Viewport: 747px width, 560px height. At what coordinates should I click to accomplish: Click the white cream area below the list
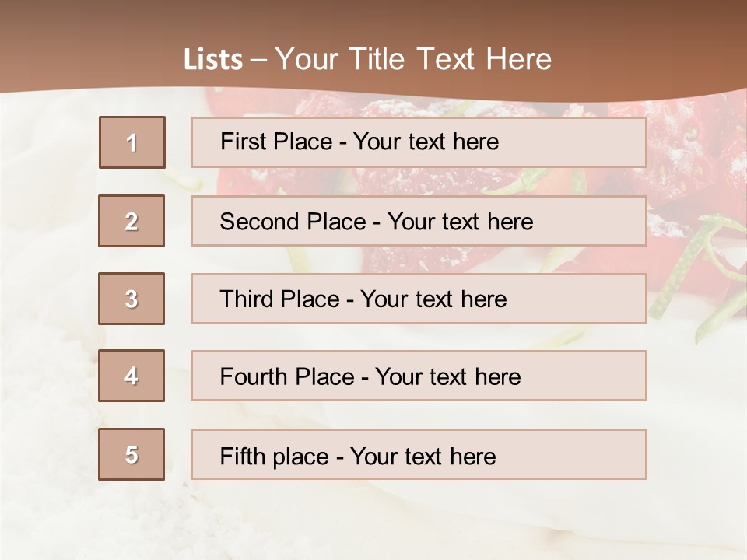pyautogui.click(x=373, y=517)
